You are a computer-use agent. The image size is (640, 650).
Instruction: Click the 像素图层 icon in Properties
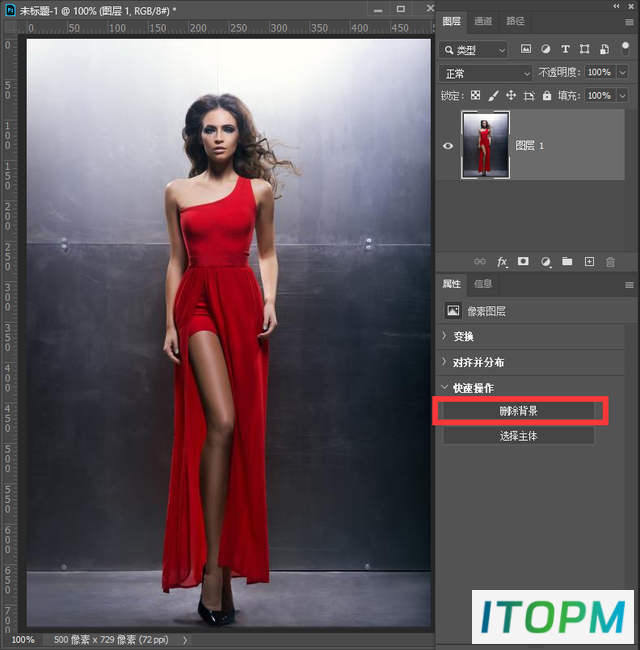[x=453, y=310]
